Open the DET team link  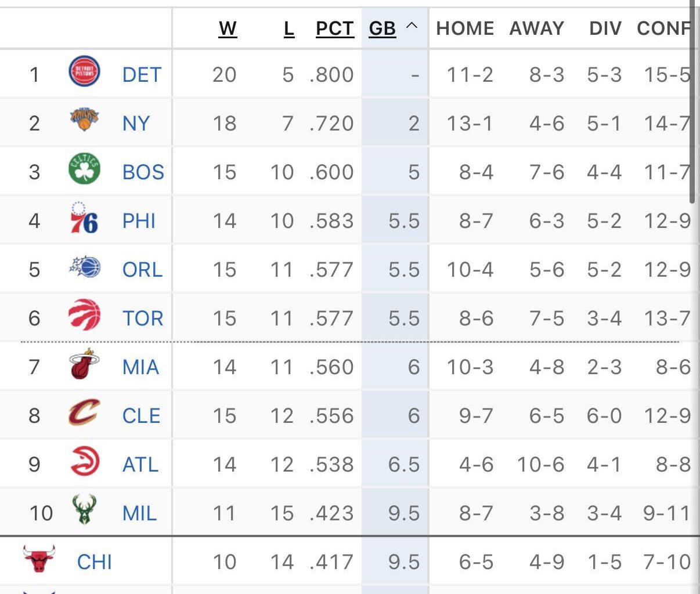[142, 75]
